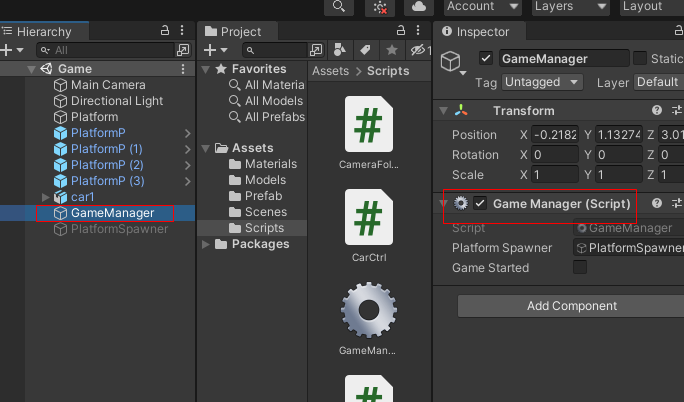Open the Project panel three-dot menu
The height and width of the screenshot is (402, 684).
[x=418, y=31]
